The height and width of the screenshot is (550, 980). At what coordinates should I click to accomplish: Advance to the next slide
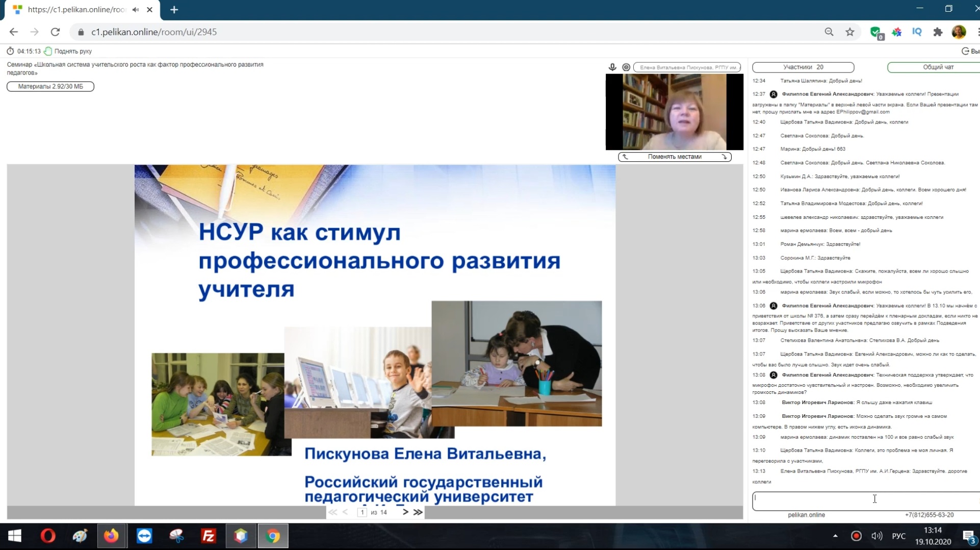(x=405, y=512)
